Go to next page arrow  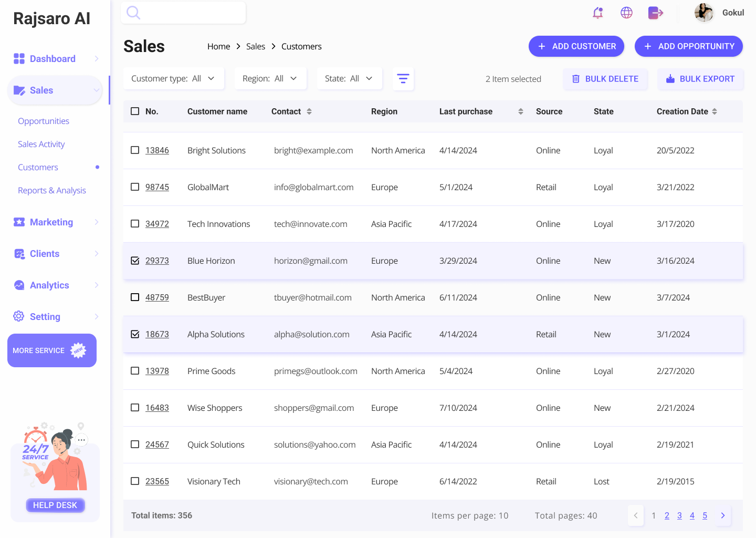[723, 515]
